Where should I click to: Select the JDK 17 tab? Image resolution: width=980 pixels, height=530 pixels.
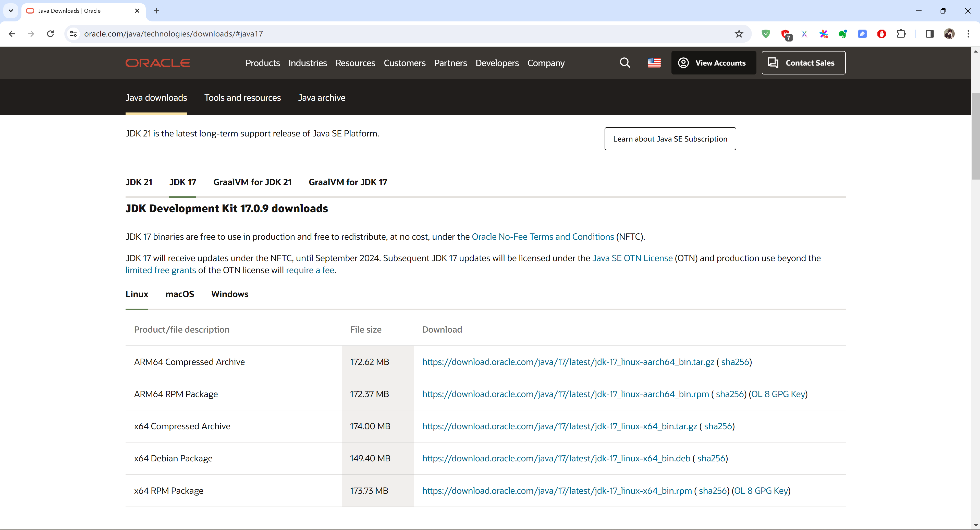click(x=183, y=182)
